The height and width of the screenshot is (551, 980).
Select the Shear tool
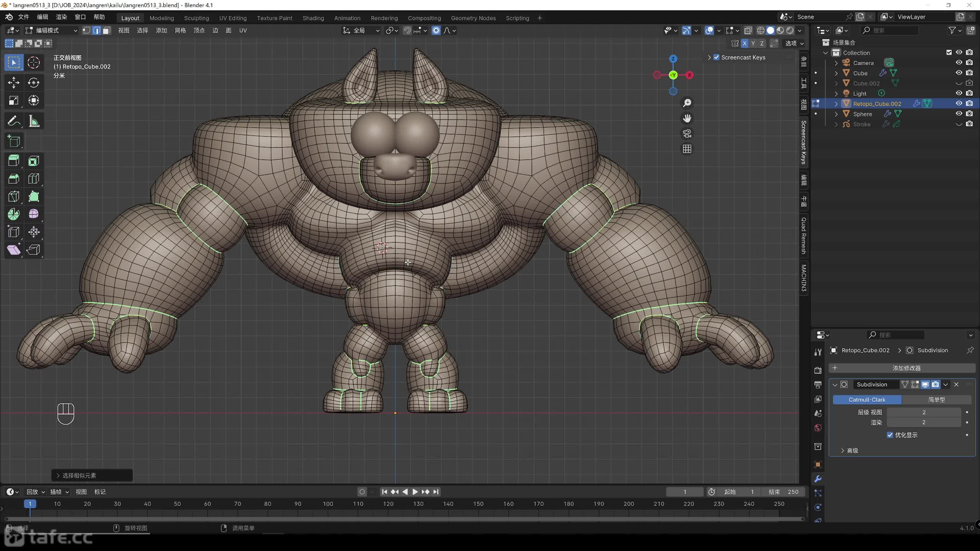click(x=14, y=250)
